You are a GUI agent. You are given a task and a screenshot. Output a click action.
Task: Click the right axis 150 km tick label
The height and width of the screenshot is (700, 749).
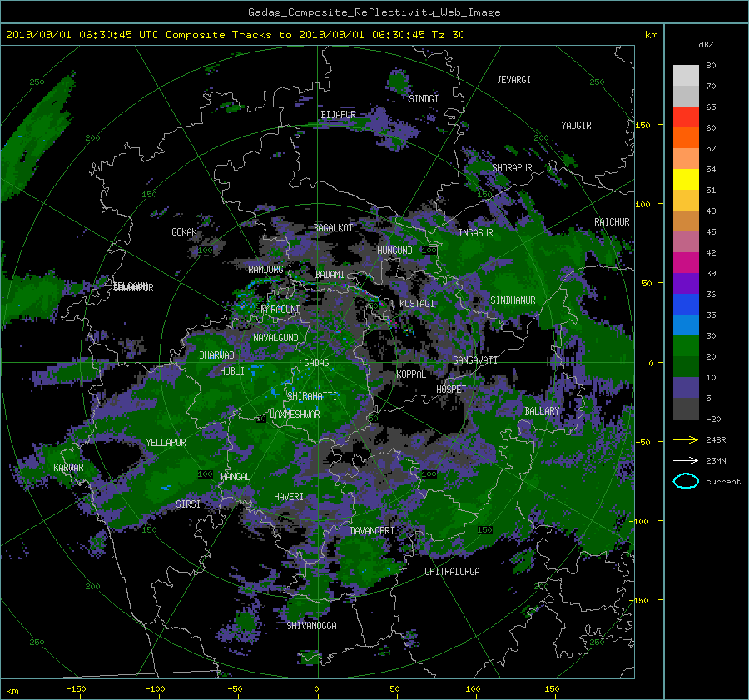[x=642, y=125]
